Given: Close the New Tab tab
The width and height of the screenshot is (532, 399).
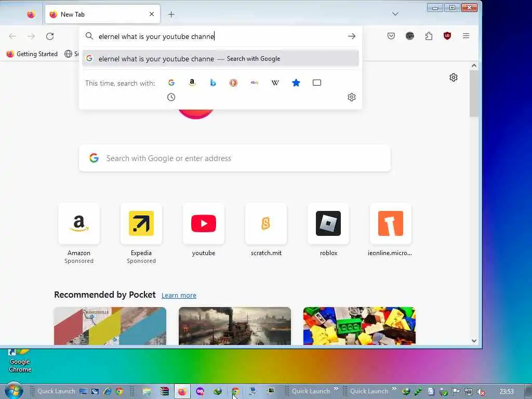Looking at the screenshot, I should [152, 14].
